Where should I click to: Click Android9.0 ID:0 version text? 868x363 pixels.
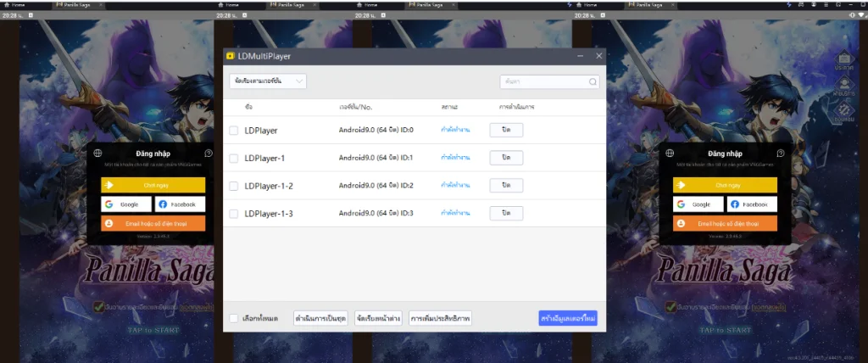376,131
